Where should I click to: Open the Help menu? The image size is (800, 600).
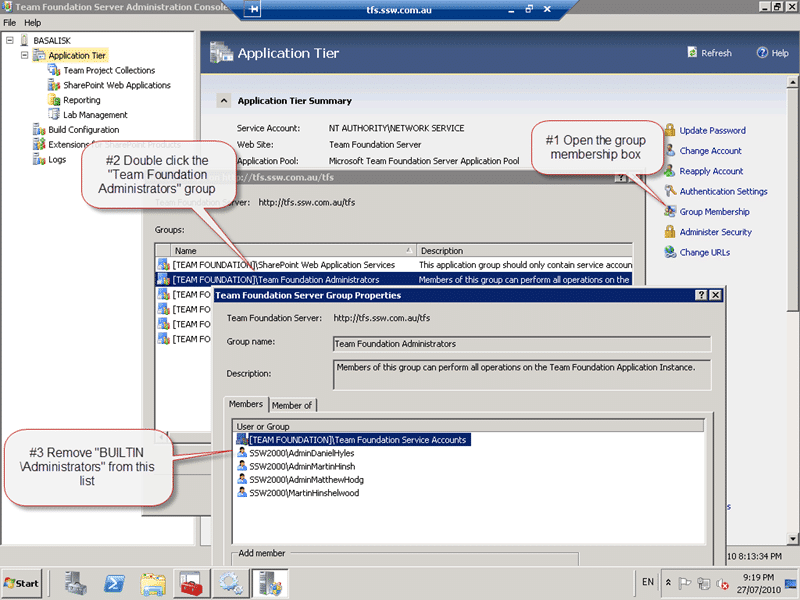(32, 22)
